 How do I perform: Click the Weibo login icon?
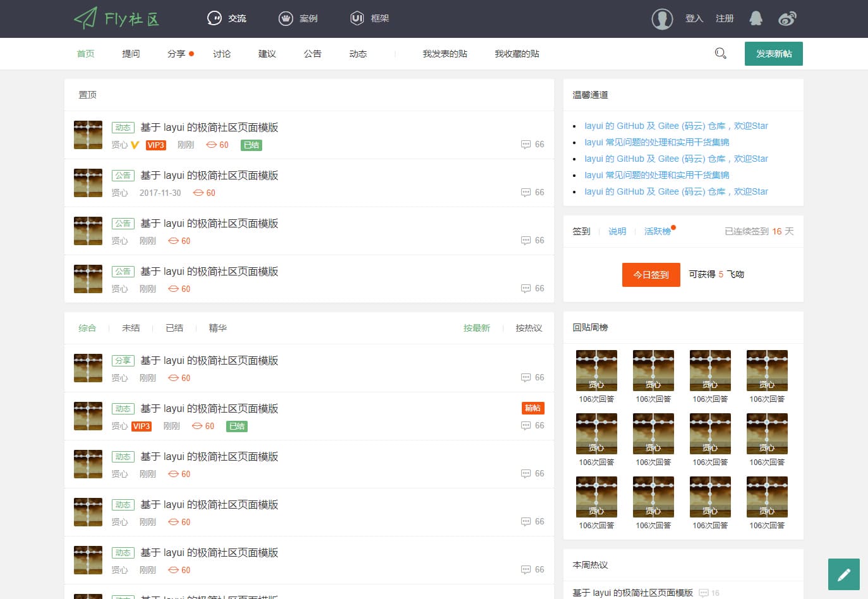click(787, 18)
